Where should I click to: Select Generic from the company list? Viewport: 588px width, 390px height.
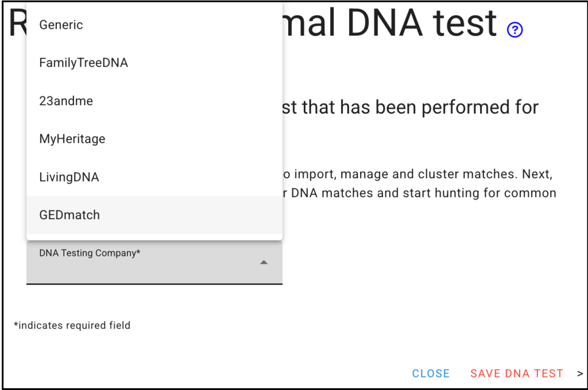tap(61, 25)
